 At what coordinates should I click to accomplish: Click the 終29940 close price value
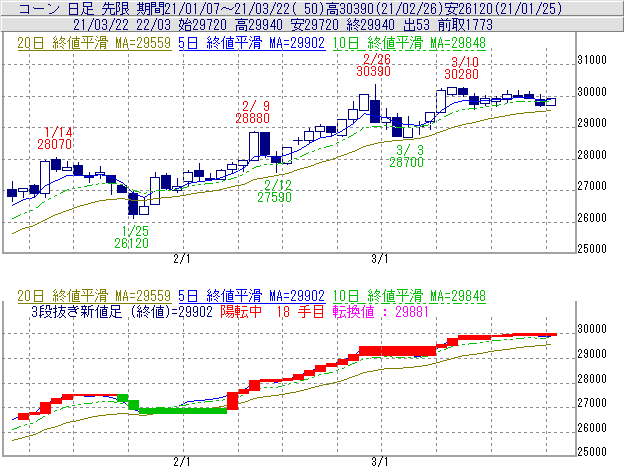tap(371, 25)
